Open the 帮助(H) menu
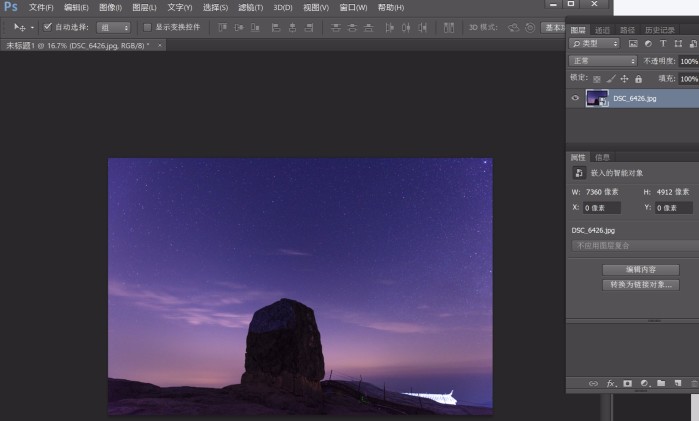The image size is (699, 421). (x=391, y=8)
